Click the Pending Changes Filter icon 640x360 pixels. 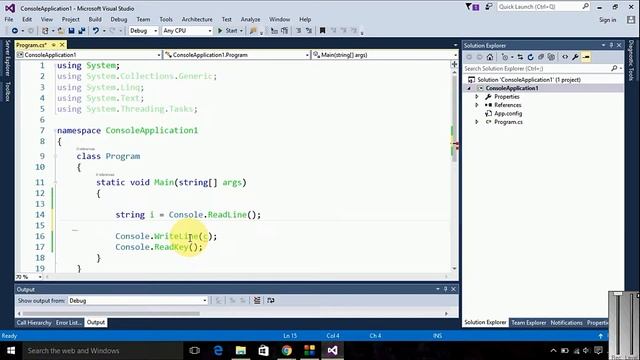(x=505, y=57)
